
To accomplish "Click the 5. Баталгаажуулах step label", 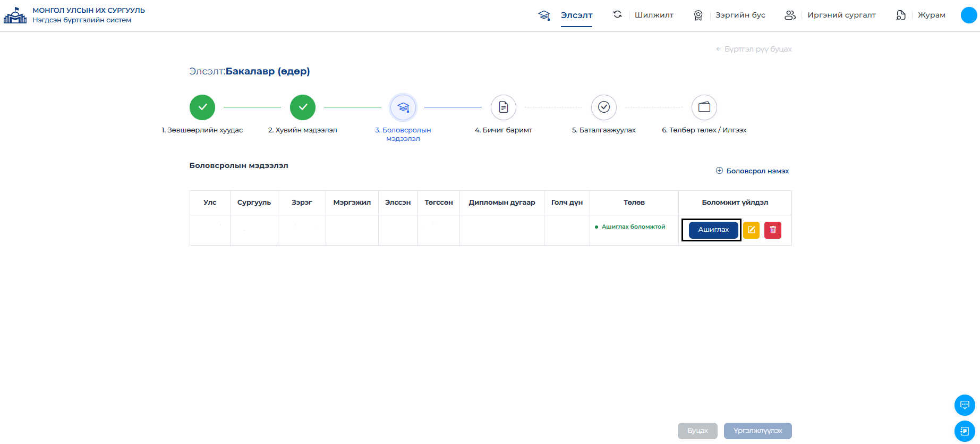I will coord(604,130).
